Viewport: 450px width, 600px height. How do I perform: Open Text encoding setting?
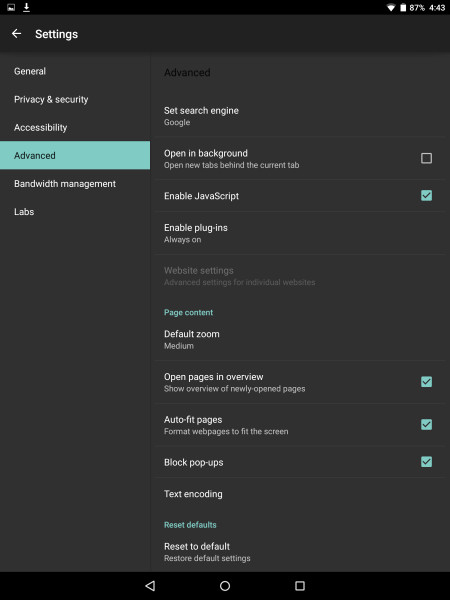[300, 494]
